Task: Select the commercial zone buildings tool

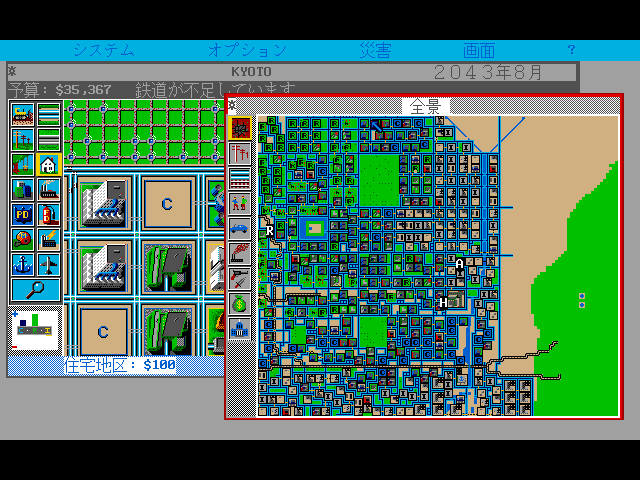Action: coord(23,190)
